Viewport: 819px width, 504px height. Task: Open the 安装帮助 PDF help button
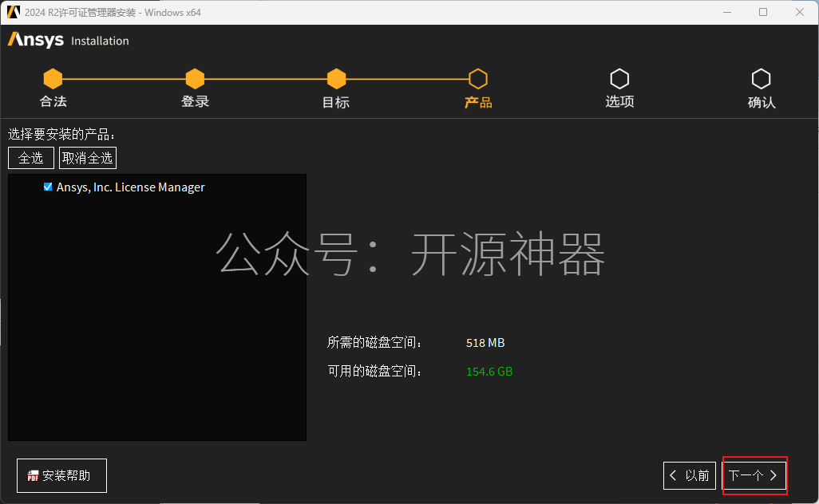coord(61,475)
